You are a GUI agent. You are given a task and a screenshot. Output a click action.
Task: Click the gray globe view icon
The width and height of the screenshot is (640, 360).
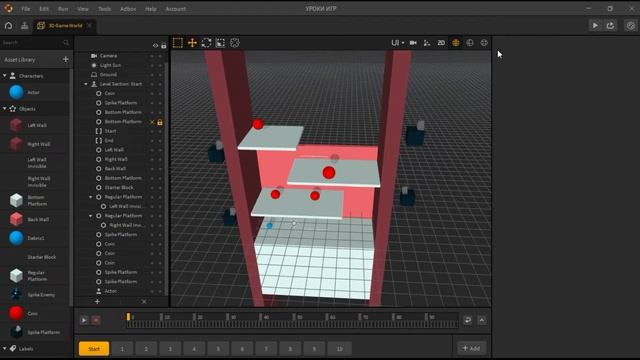tap(470, 43)
